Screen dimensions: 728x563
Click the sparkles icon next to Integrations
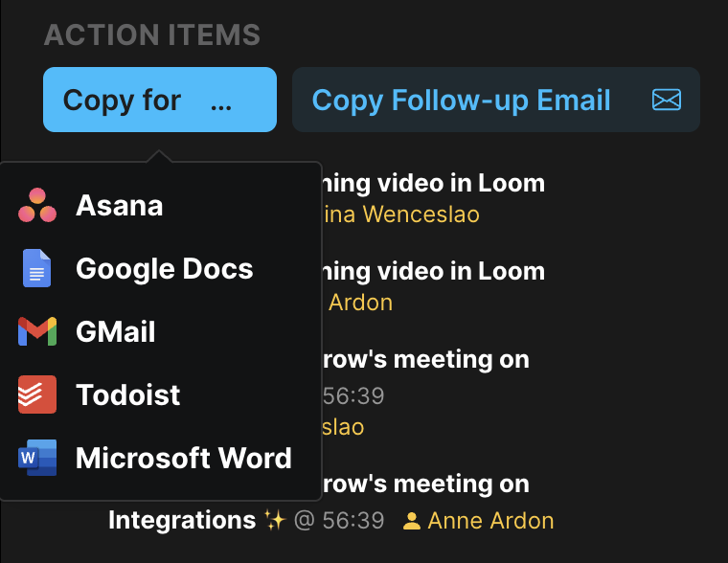tap(275, 520)
